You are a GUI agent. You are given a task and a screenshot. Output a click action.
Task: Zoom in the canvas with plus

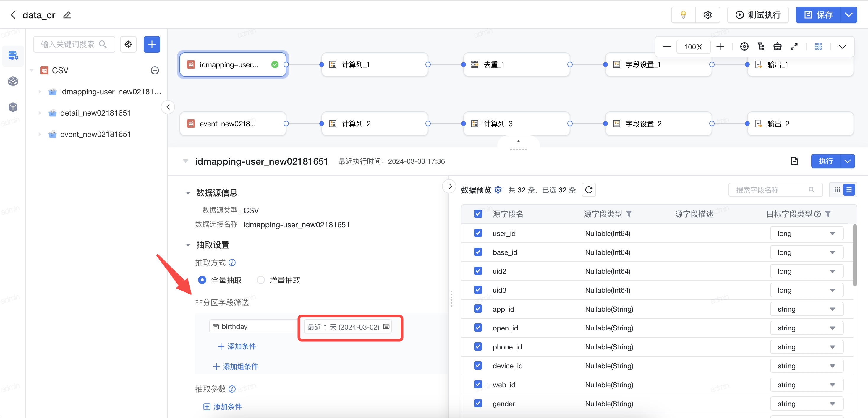[720, 46]
